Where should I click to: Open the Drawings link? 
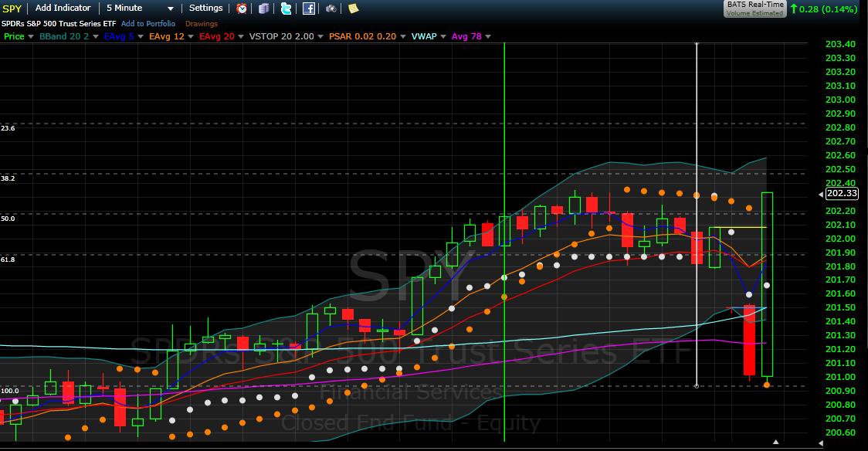202,24
